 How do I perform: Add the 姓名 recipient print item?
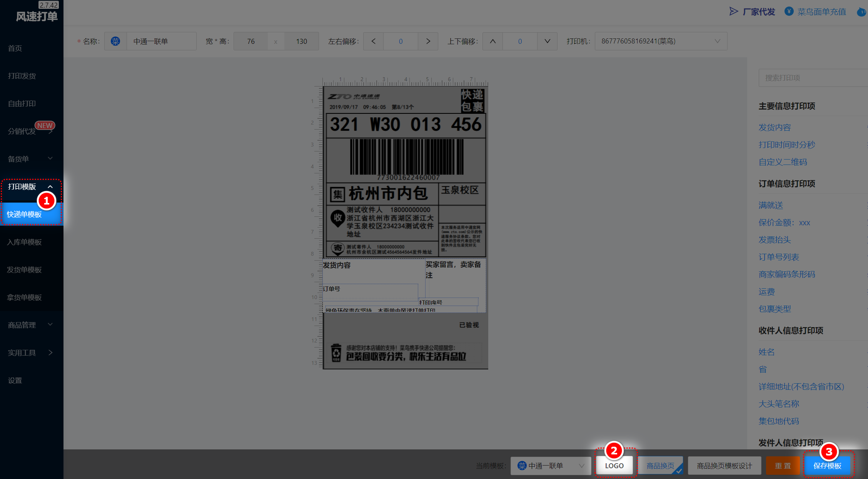point(766,352)
